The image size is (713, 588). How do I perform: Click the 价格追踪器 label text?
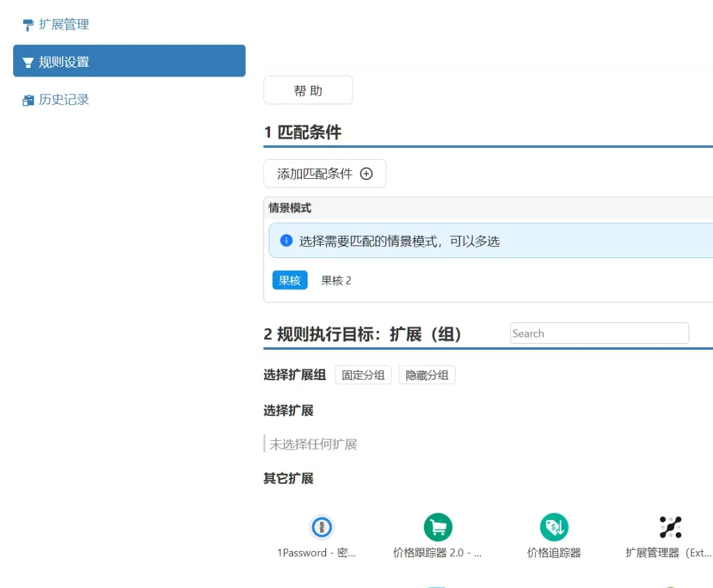[x=554, y=552]
